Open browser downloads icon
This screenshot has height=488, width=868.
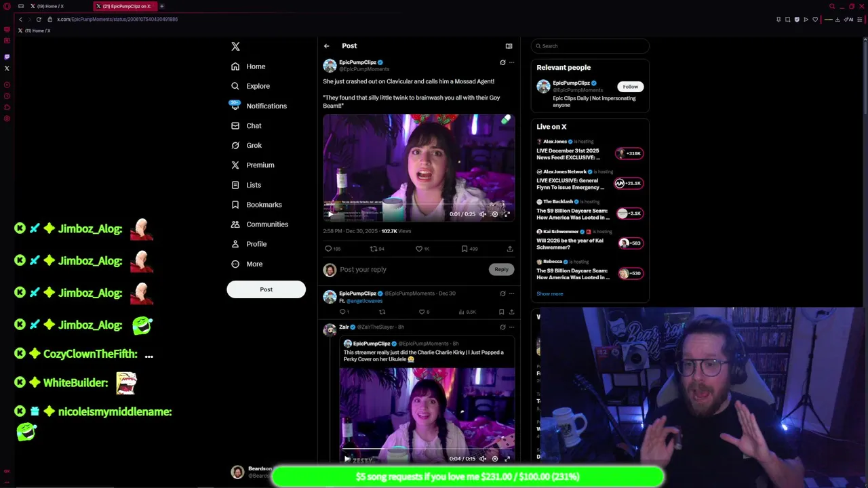click(x=838, y=19)
